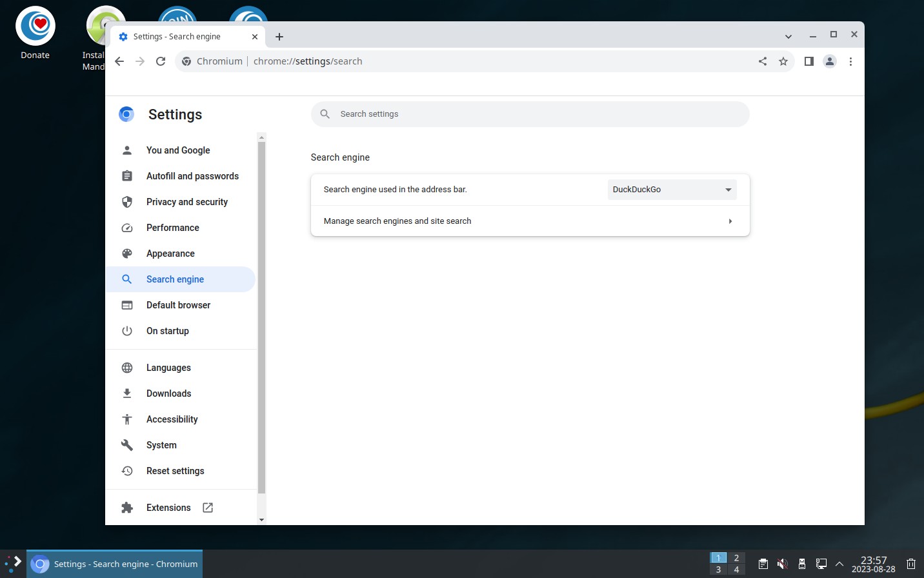Click the muted volume tray icon
Viewport: 924px width, 578px height.
[x=782, y=564]
